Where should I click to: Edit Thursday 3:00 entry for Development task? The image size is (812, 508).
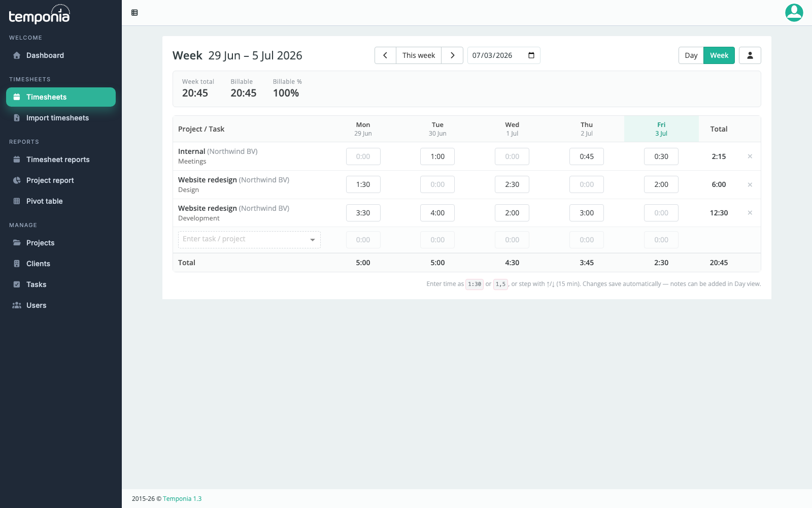[587, 213]
